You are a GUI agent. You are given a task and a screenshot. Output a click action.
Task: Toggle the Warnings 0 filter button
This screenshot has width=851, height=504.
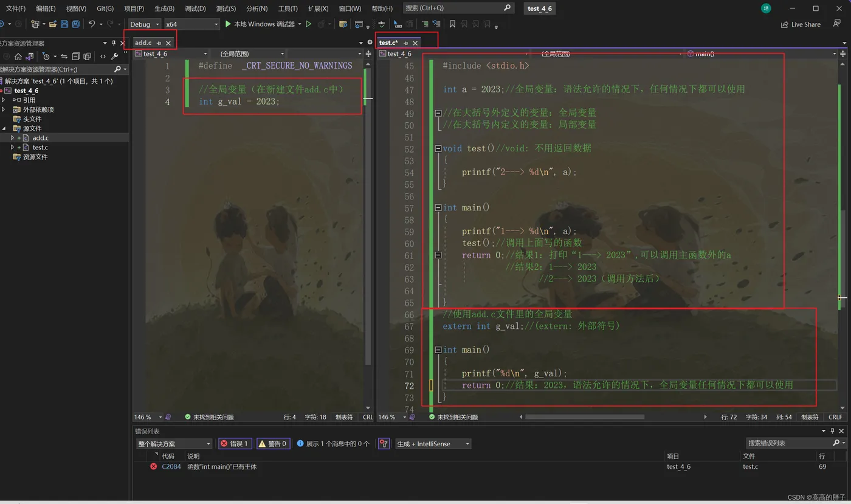pyautogui.click(x=274, y=444)
